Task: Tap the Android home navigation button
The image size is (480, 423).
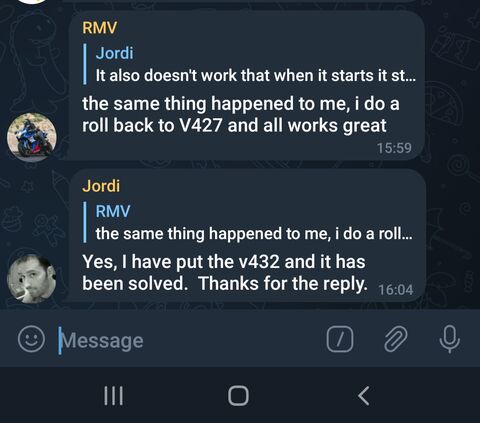Action: [x=238, y=396]
